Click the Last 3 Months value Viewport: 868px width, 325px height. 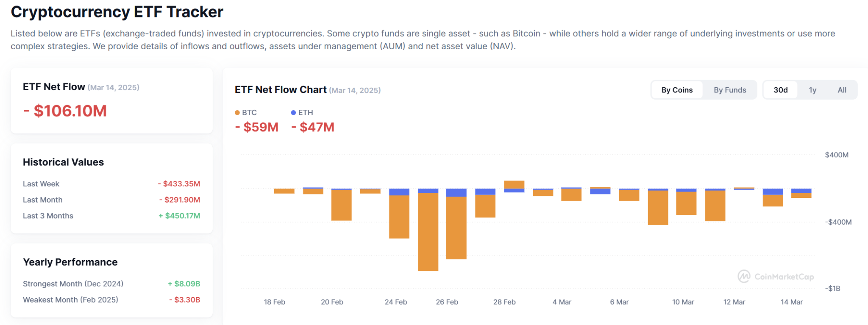tap(179, 216)
